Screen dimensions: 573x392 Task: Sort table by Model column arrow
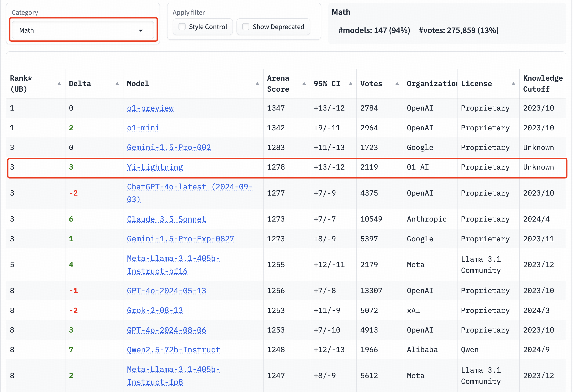tap(257, 84)
